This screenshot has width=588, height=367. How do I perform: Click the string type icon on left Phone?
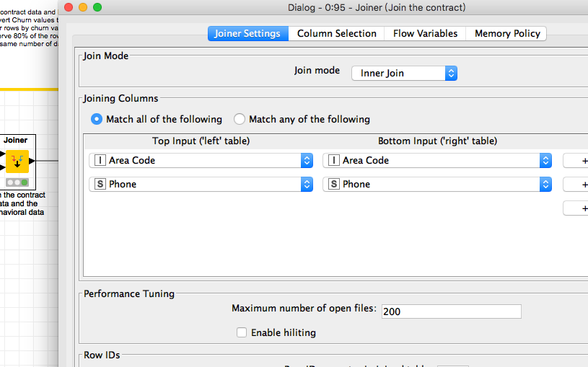click(100, 184)
